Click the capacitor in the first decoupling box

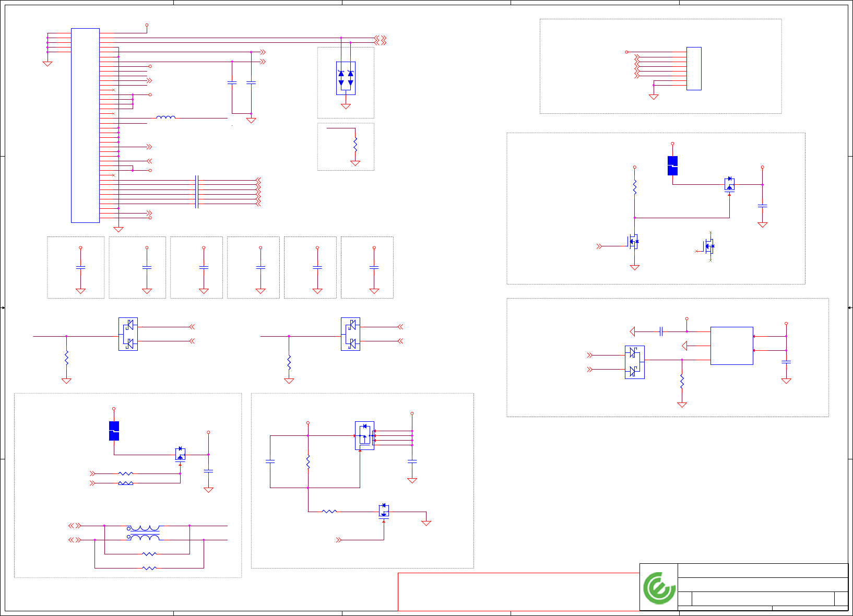tap(80, 267)
